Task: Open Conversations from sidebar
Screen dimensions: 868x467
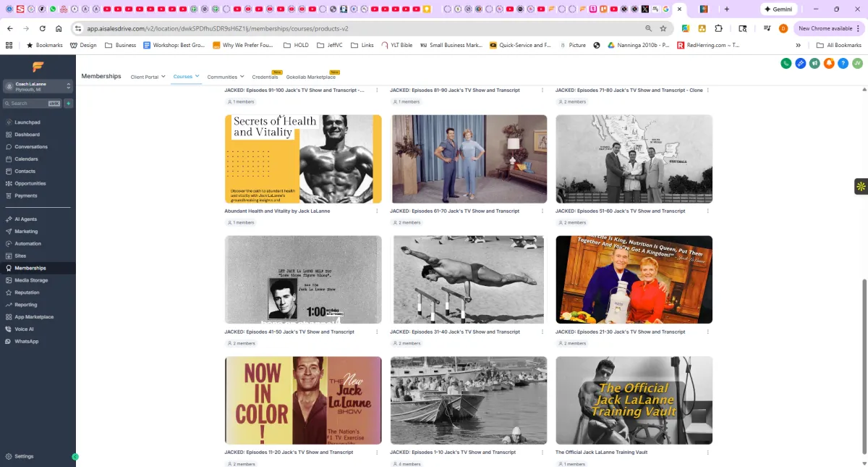Action: pos(31,147)
